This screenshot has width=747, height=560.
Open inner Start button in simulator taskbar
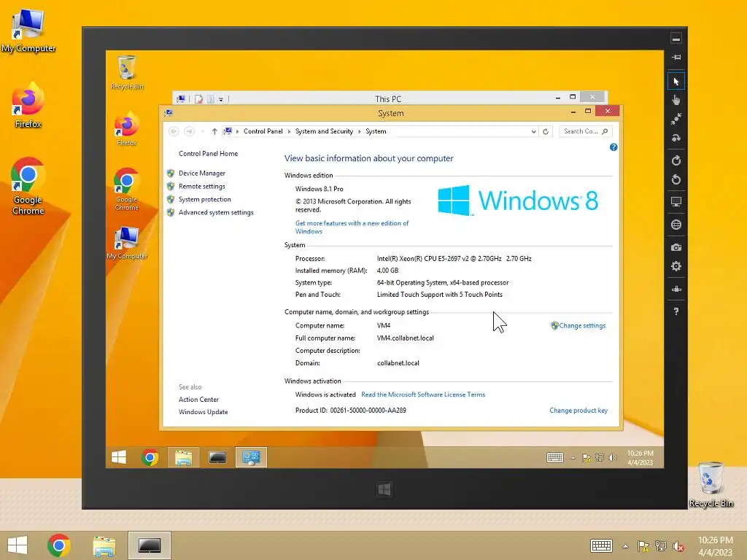(119, 458)
